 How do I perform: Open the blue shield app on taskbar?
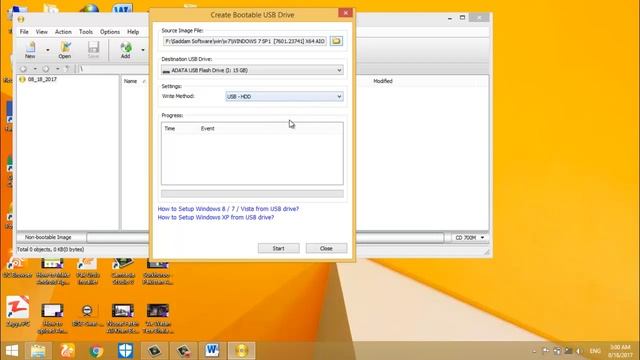pos(125,351)
